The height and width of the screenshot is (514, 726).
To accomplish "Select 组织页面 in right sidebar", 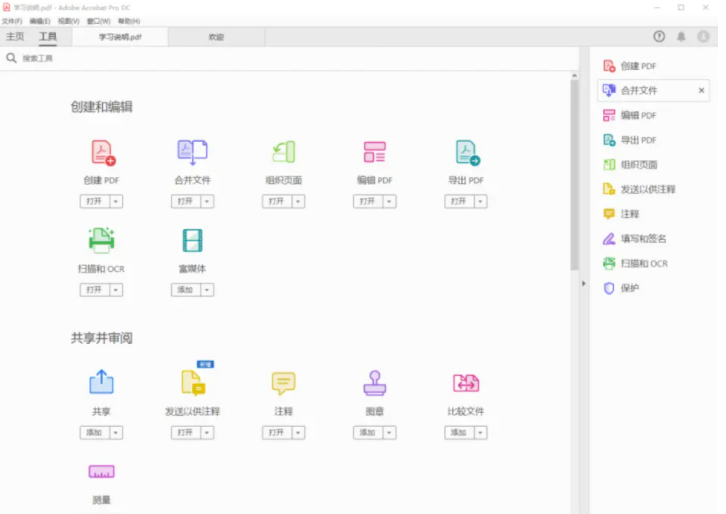I will click(x=653, y=165).
